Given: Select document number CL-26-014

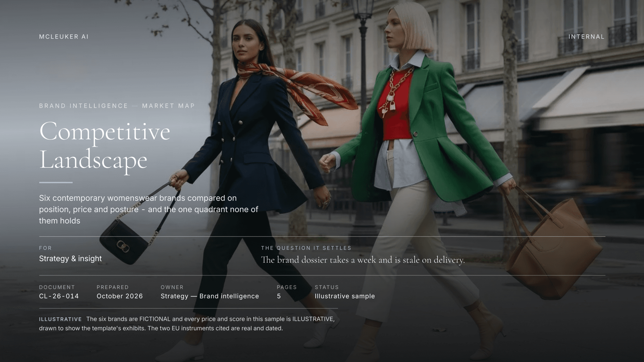Looking at the screenshot, I should coord(59,296).
